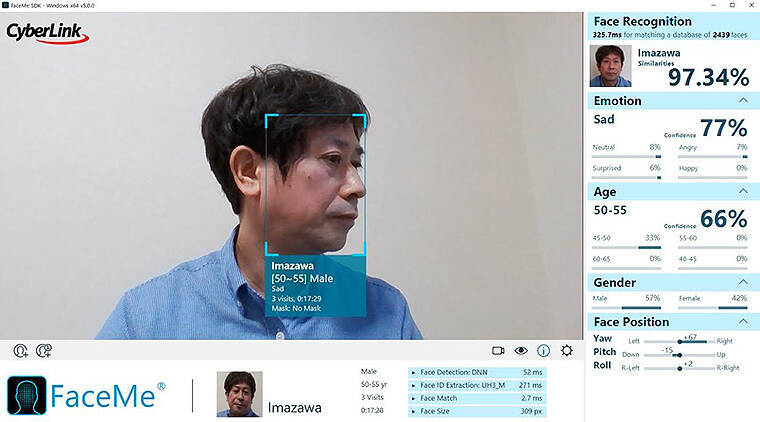Click the add multiple faces enrollment icon
This screenshot has width=760, height=422.
click(x=44, y=350)
